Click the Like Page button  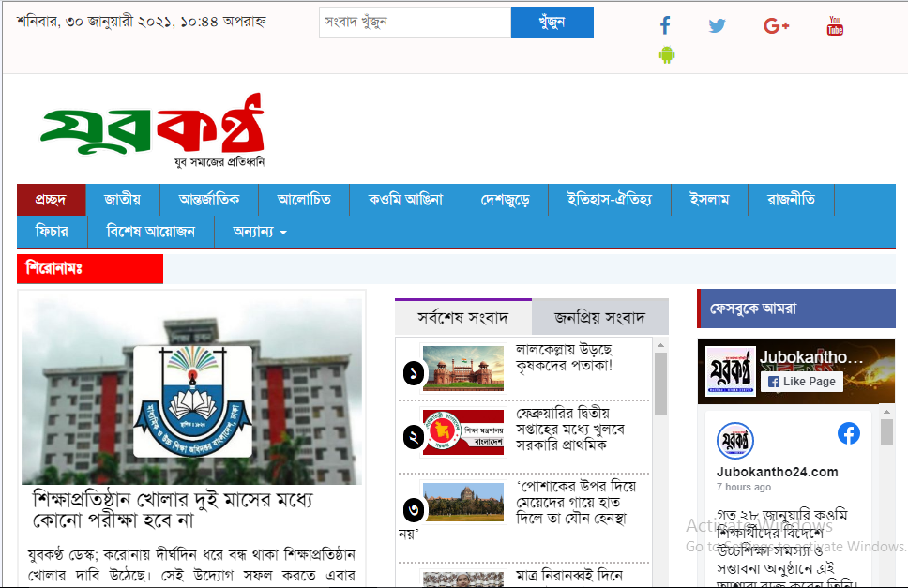[x=802, y=382]
